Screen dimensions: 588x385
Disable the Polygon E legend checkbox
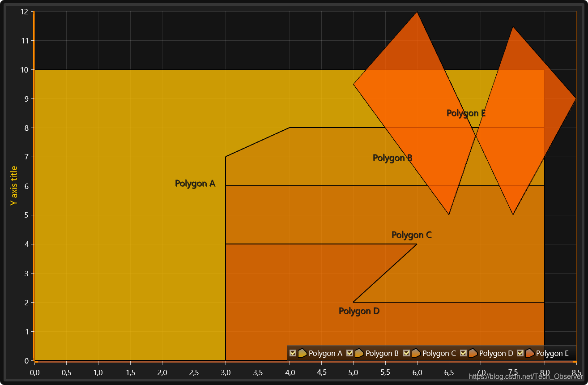coord(520,353)
